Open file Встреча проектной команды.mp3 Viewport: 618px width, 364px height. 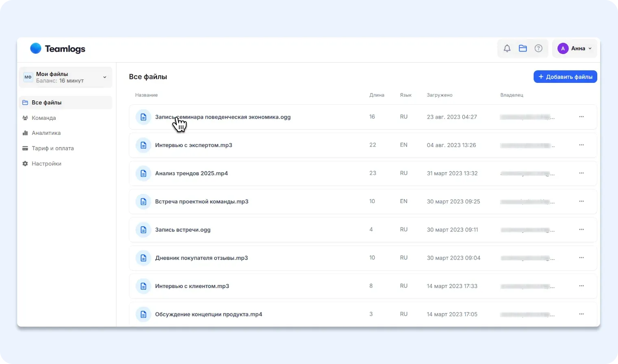[x=202, y=201]
